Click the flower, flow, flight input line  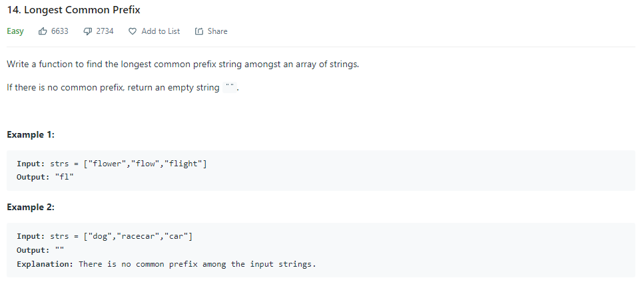(x=112, y=164)
